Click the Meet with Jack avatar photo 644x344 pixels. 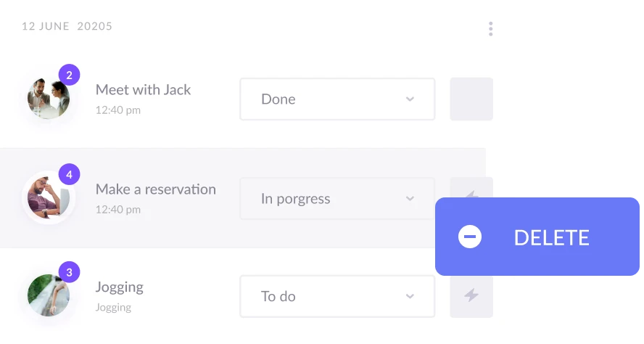coord(48,99)
